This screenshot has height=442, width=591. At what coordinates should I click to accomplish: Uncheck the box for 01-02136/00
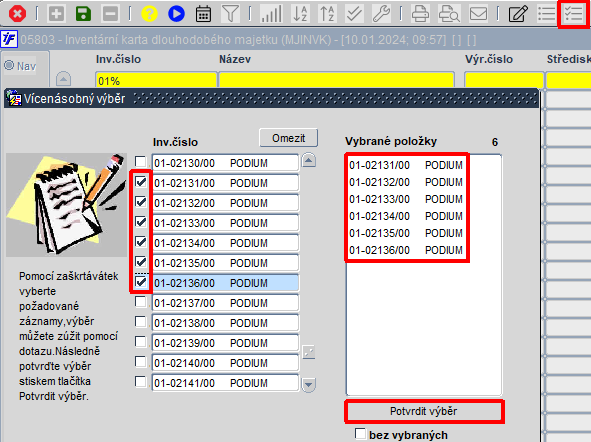(141, 282)
